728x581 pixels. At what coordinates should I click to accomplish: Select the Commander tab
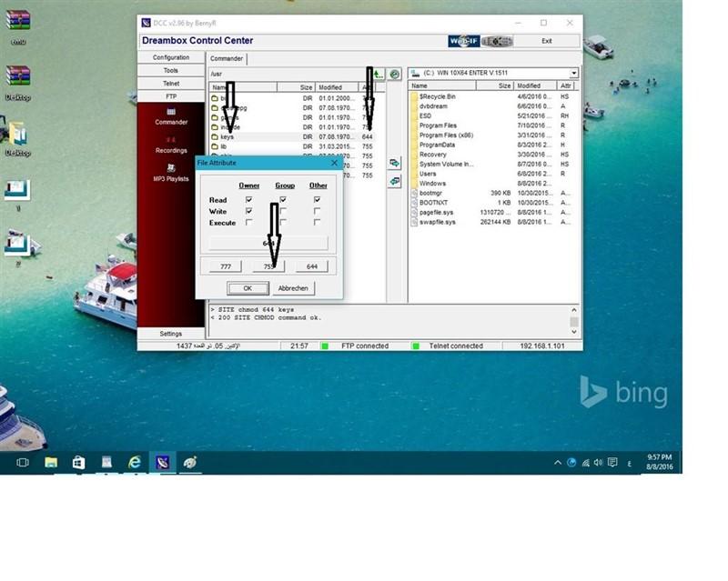(227, 58)
